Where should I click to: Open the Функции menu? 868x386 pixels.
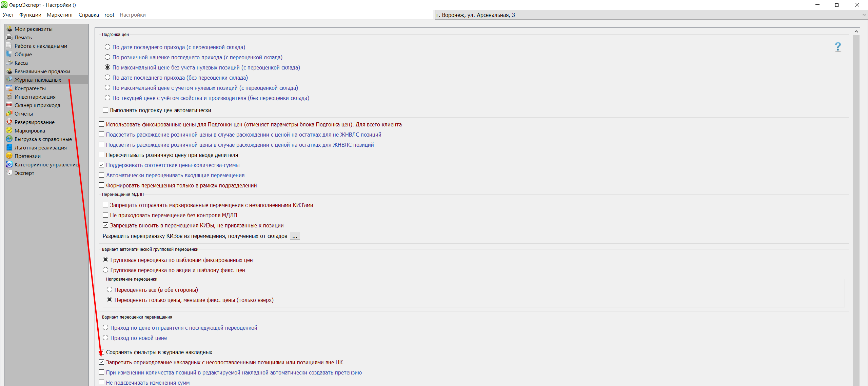(x=30, y=15)
